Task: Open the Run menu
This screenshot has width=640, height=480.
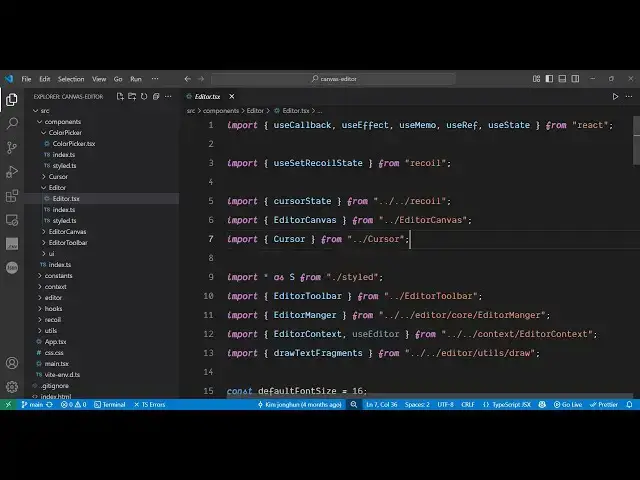Action: point(136,79)
